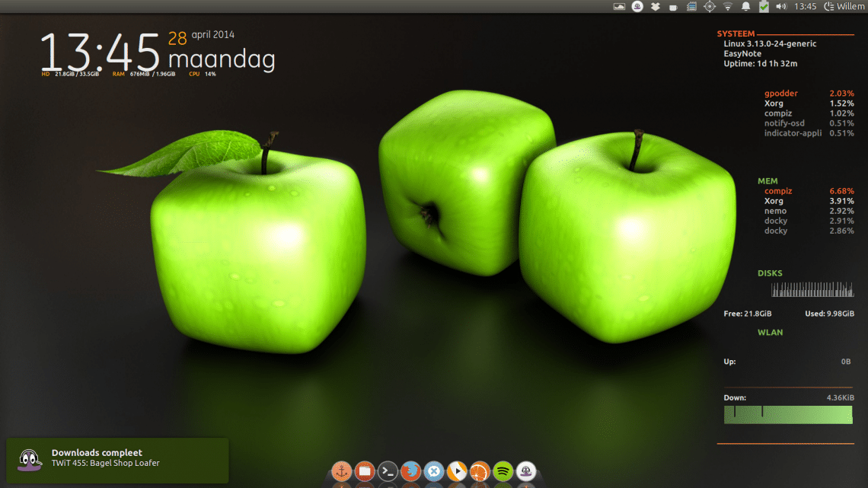Viewport: 868px width, 488px height.
Task: Click the nemo 2.92% memory row
Action: 809,211
